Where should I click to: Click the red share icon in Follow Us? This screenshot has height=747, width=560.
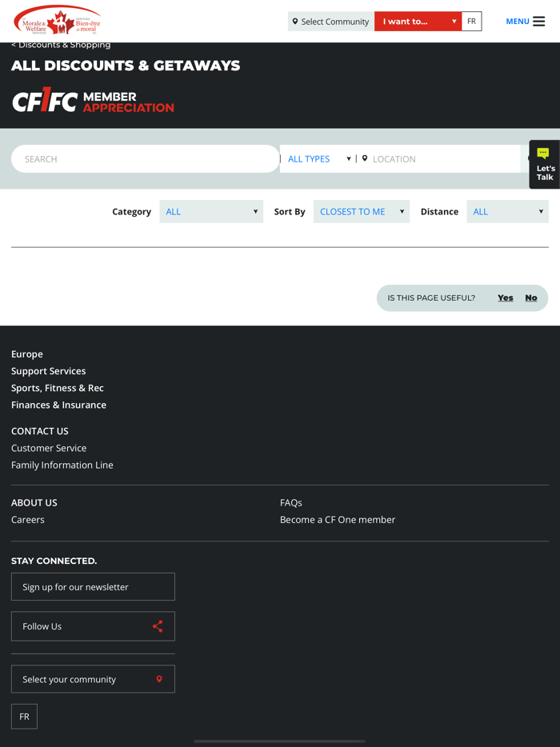click(158, 626)
